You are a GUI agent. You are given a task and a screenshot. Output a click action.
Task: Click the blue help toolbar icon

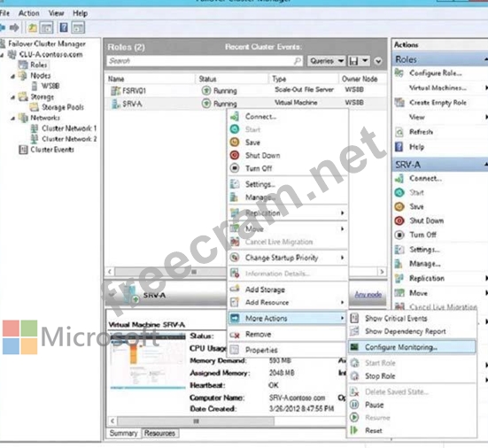[64, 27]
